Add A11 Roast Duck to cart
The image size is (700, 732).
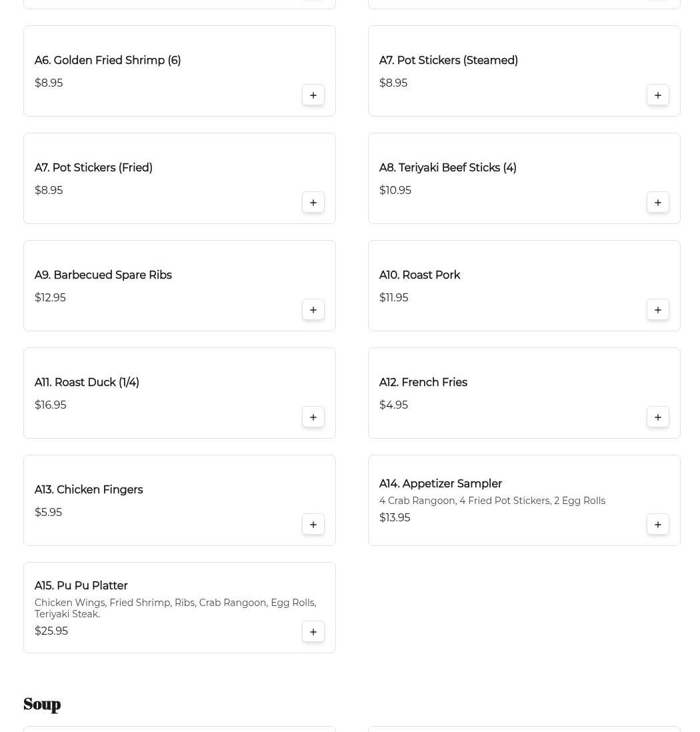(x=313, y=417)
